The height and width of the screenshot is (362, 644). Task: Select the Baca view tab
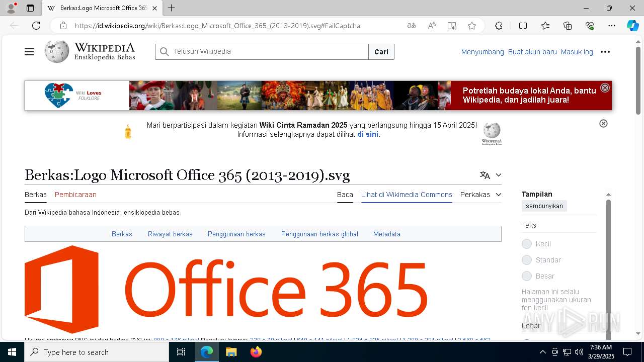coord(345,195)
